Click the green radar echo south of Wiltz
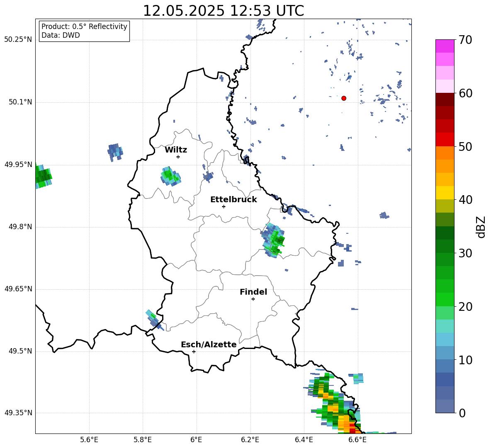The height and width of the screenshot is (448, 491). tap(171, 176)
